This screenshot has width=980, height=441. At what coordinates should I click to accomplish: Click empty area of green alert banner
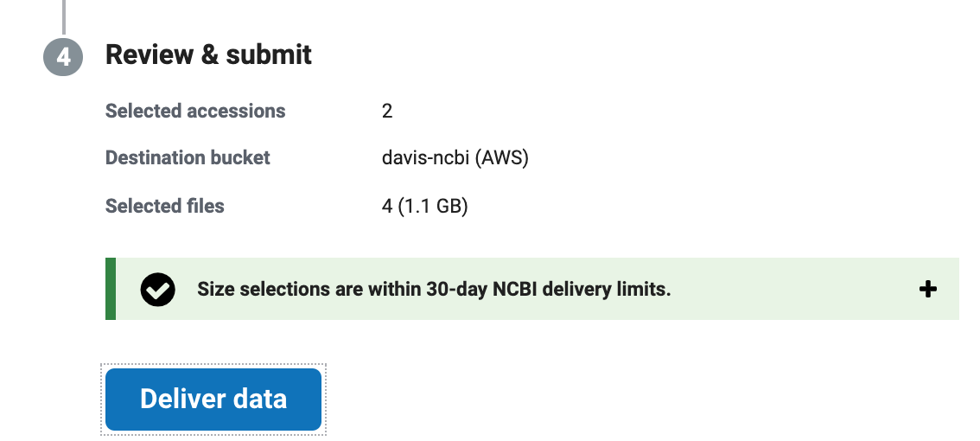click(793, 289)
